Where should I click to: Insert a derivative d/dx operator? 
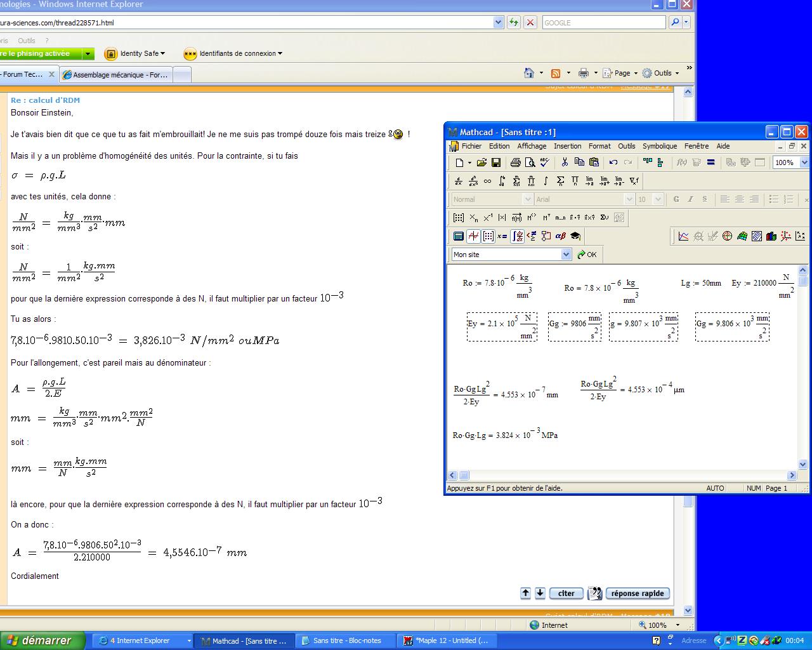click(x=459, y=181)
